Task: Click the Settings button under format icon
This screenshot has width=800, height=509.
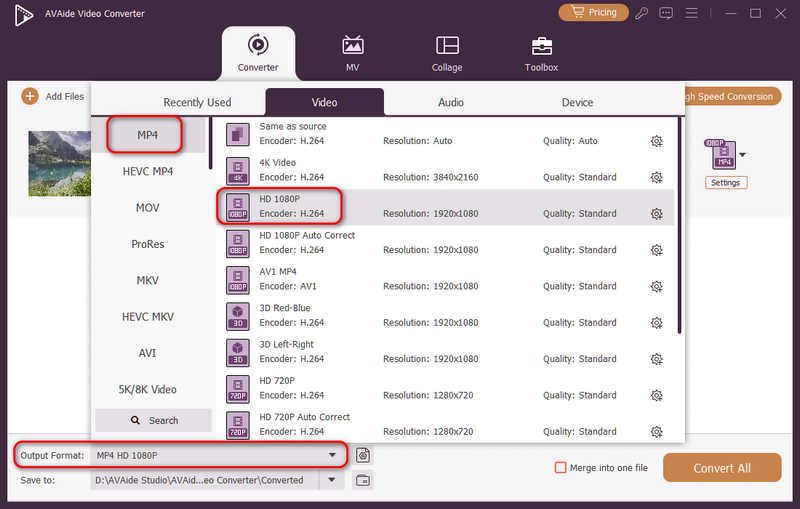Action: click(x=726, y=183)
